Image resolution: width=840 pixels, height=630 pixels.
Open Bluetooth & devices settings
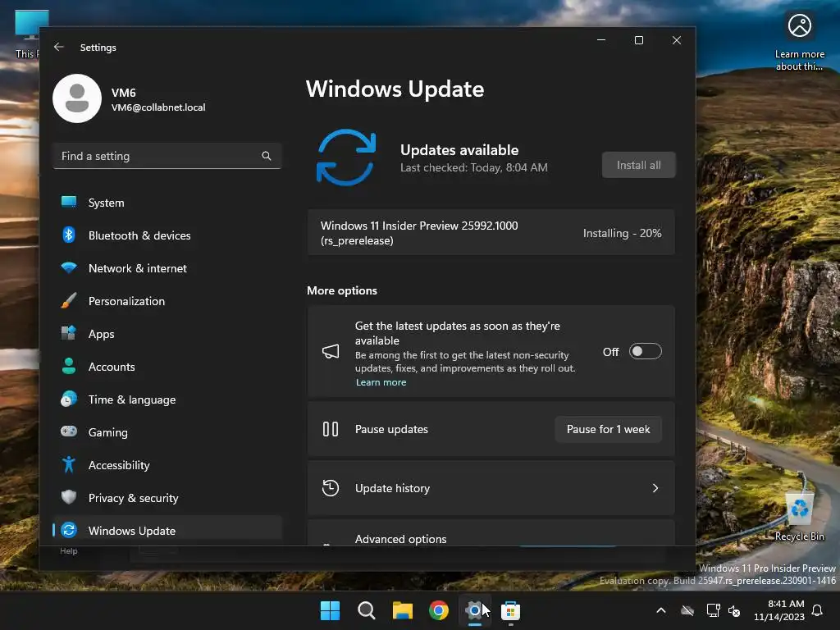pos(167,235)
